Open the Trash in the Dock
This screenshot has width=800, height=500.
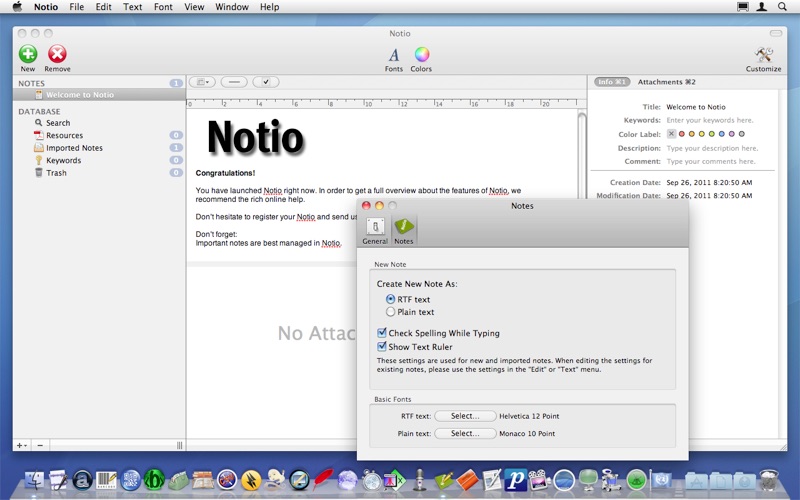point(768,480)
